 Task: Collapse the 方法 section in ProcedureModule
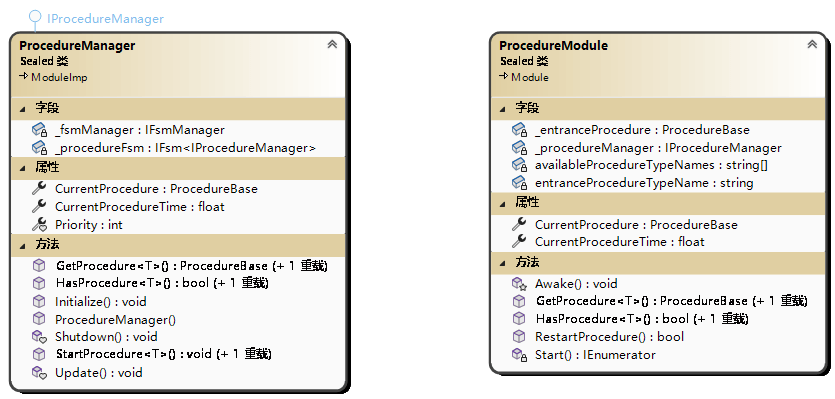[x=503, y=263]
